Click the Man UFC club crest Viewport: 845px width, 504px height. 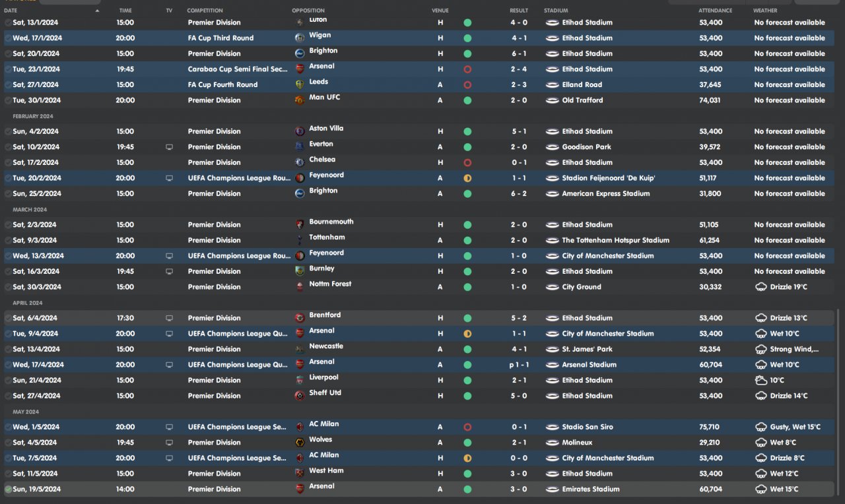(x=300, y=100)
